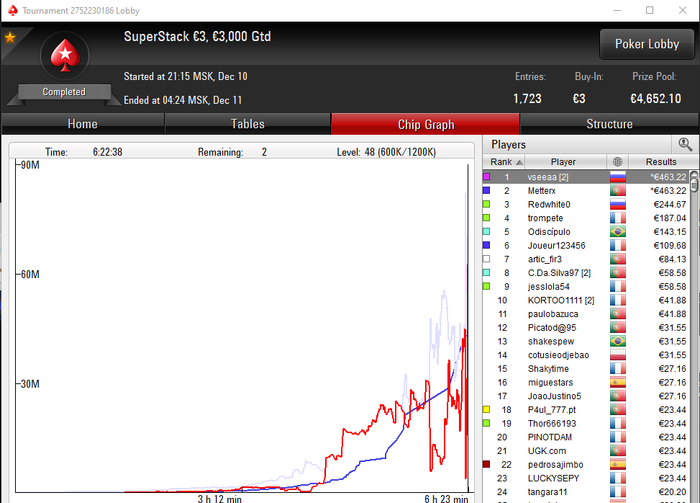Click the €244.67 result value
The height and width of the screenshot is (503, 700).
tap(670, 204)
